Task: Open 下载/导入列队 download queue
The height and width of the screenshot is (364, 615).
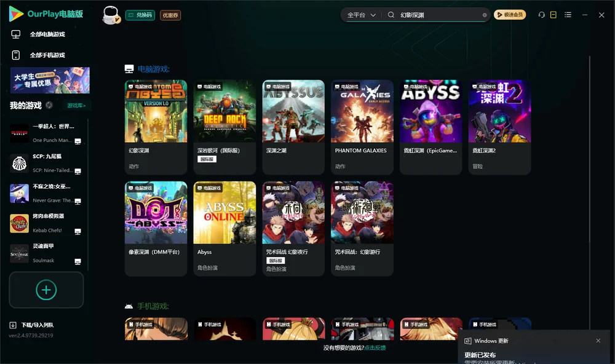Action: coord(38,325)
